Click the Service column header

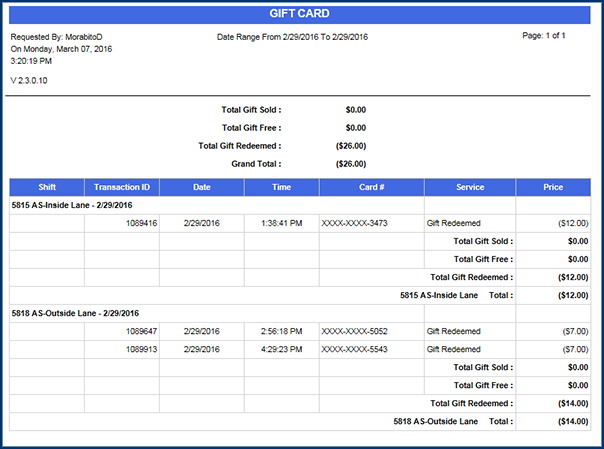tap(470, 187)
